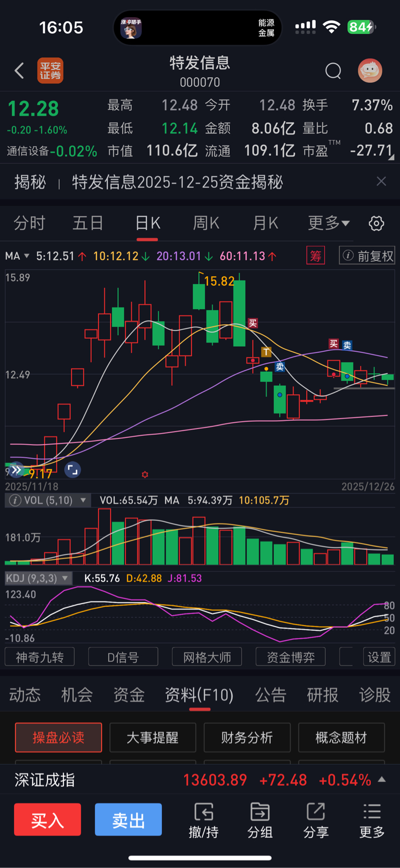Tap the blue 卖 marker below T marker
This screenshot has width=400, height=868.
click(x=280, y=366)
